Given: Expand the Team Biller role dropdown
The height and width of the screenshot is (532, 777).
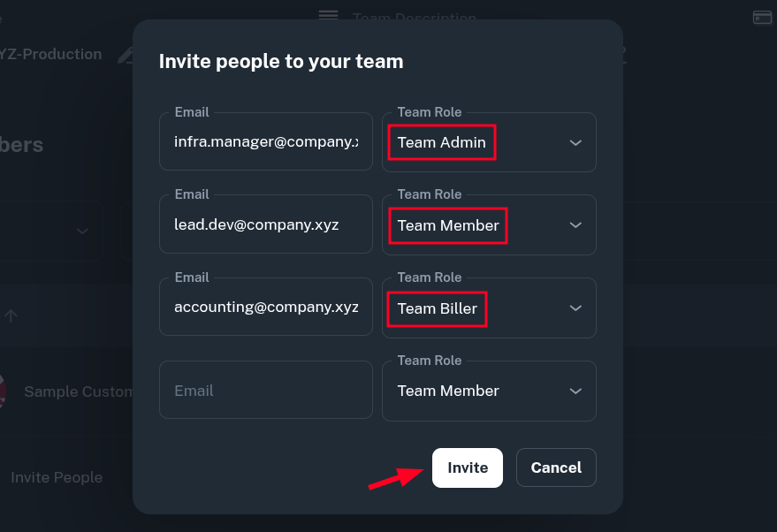Looking at the screenshot, I should coord(489,308).
